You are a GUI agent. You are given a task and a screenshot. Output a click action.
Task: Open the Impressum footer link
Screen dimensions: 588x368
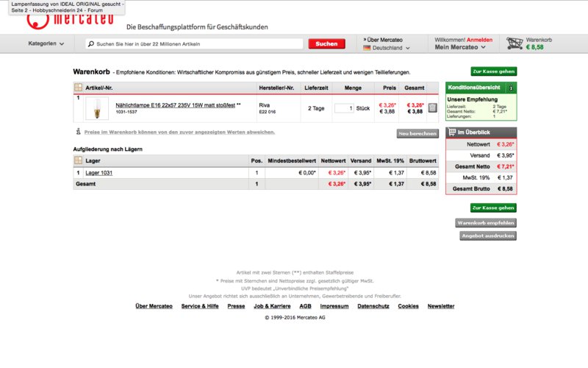click(x=334, y=306)
